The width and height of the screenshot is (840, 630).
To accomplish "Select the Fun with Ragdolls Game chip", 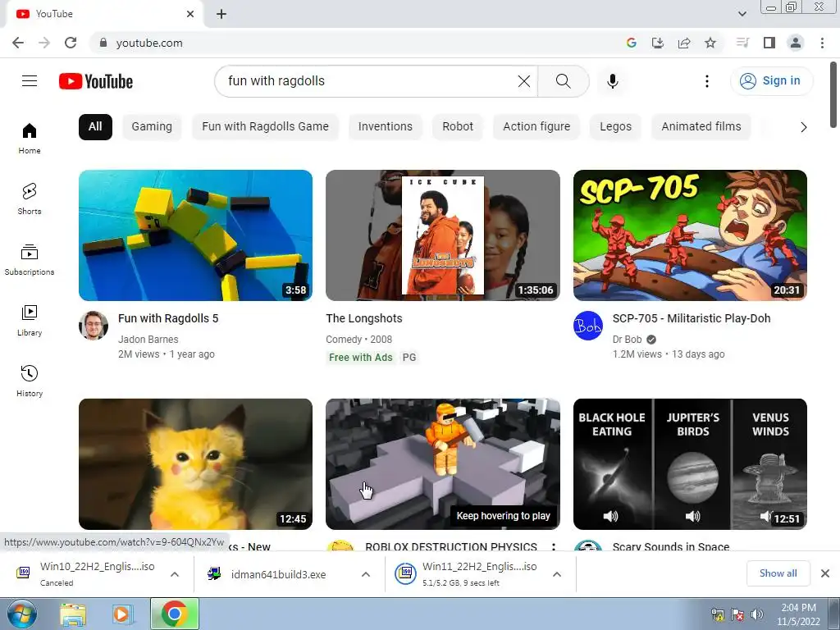I will (x=265, y=127).
